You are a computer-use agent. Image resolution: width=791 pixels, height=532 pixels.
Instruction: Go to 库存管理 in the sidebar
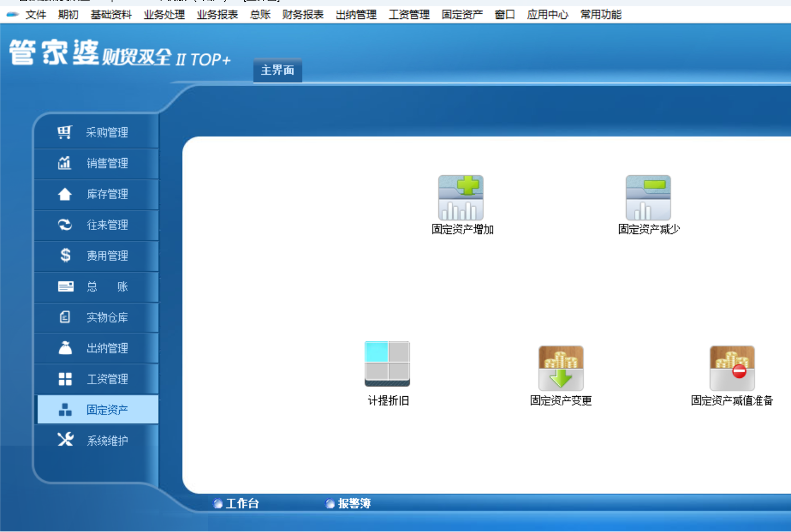[96, 194]
